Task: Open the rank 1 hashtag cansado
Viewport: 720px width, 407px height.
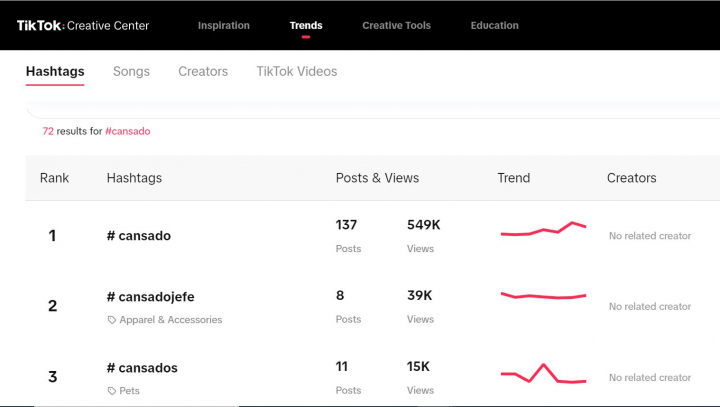Action: click(139, 236)
